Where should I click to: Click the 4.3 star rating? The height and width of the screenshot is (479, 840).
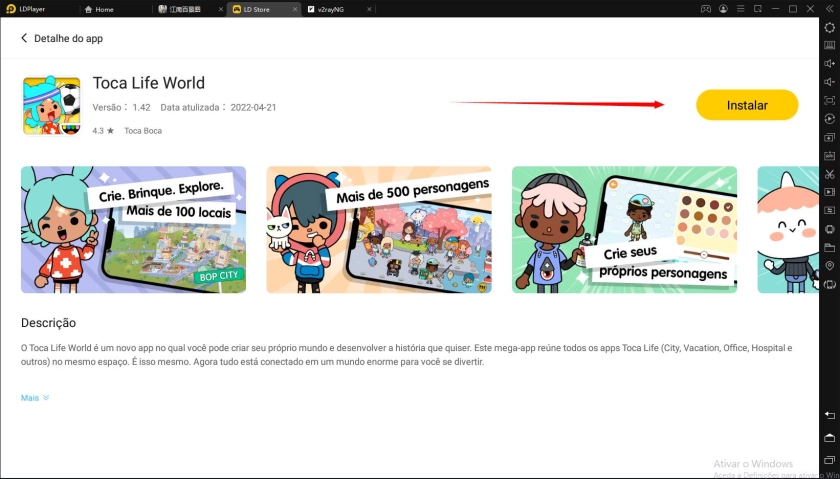pos(103,131)
